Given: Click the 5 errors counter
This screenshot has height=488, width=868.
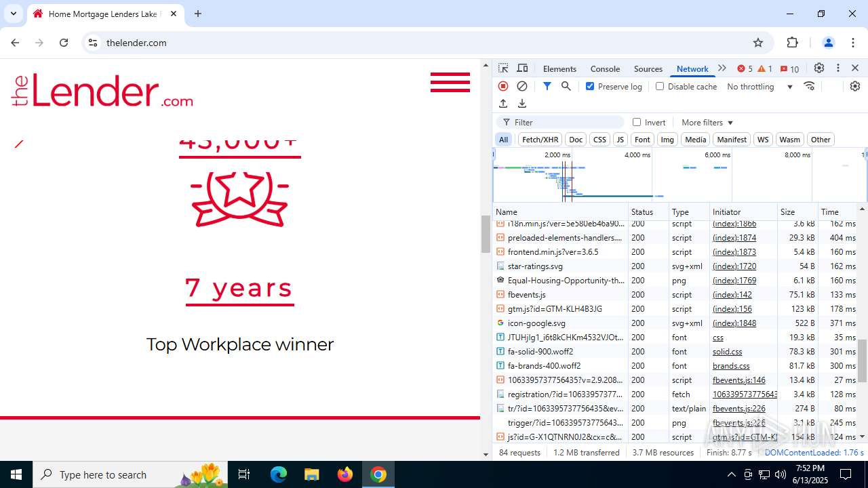Looking at the screenshot, I should 745,68.
